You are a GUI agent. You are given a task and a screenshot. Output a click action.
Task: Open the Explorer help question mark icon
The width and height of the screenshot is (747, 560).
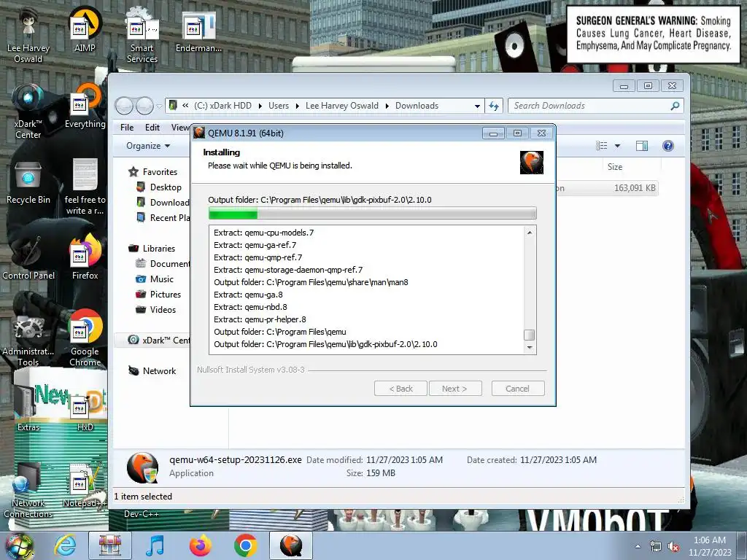coord(668,146)
